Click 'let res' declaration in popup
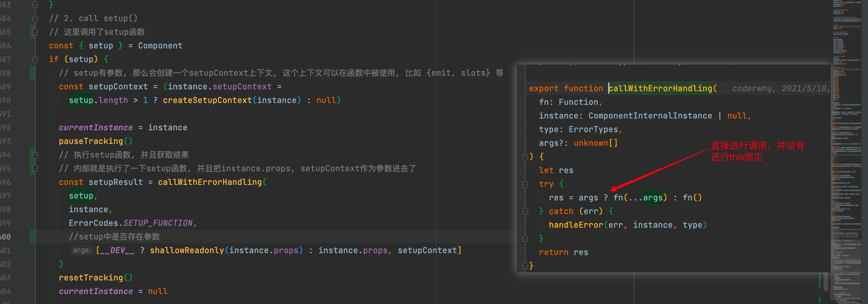The image size is (868, 304). tap(556, 170)
